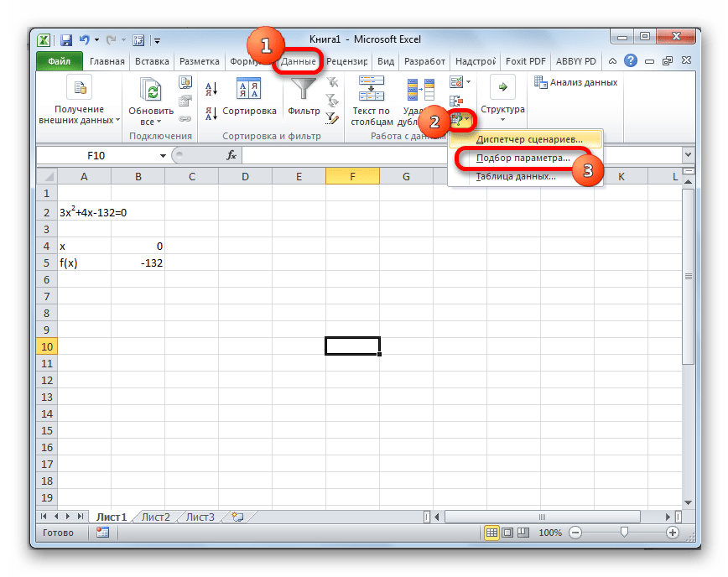Toggle the Фильтр funnel icon
Screen dimensions: 728x577
point(303,88)
